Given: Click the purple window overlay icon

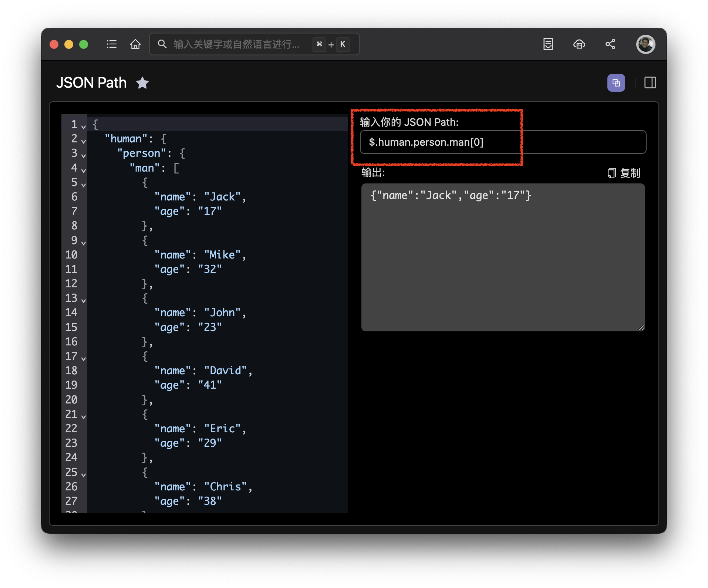Looking at the screenshot, I should 616,83.
